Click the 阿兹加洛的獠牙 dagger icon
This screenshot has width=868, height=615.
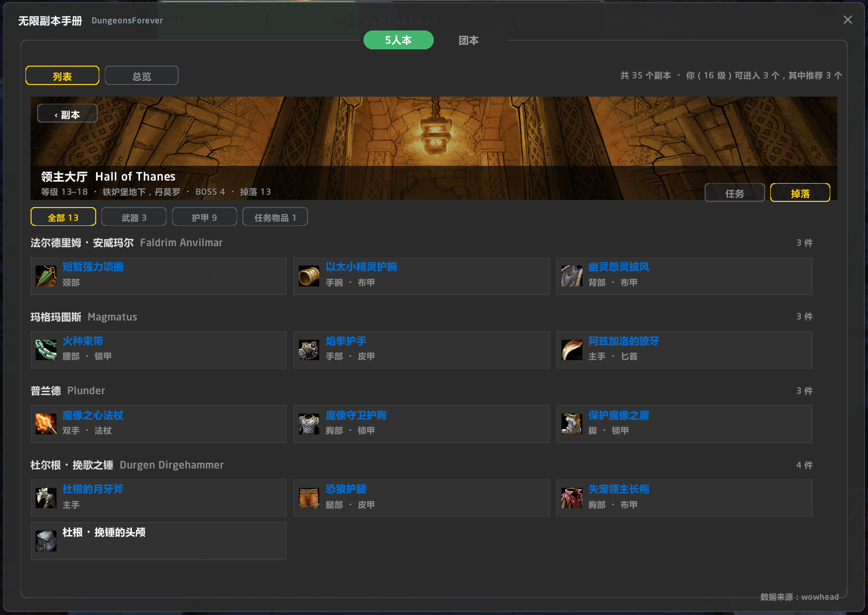[572, 350]
